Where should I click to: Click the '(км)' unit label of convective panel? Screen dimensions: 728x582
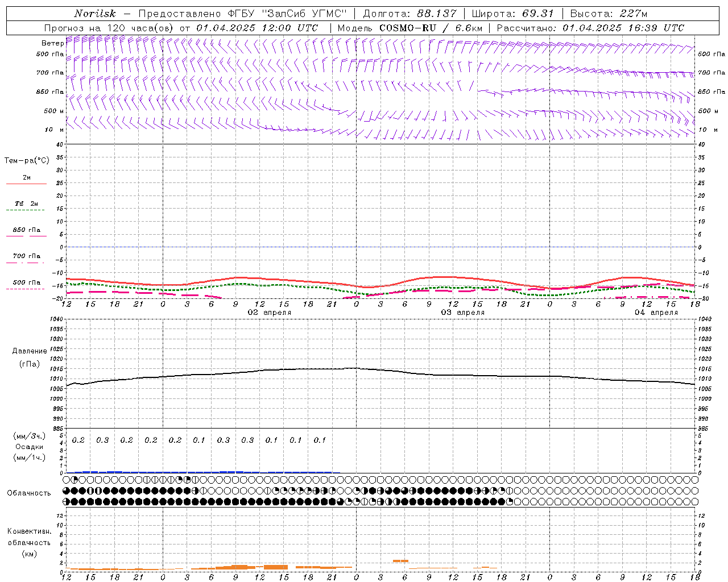point(29,554)
